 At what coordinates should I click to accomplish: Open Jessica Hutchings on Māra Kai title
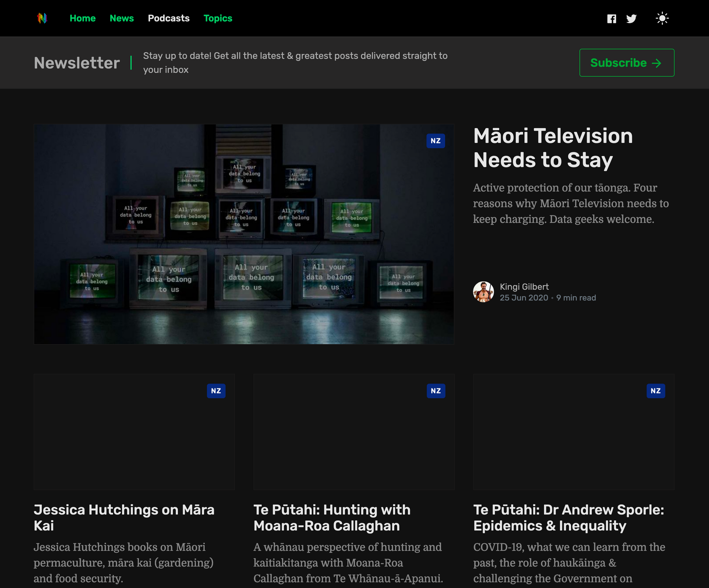pos(124,517)
